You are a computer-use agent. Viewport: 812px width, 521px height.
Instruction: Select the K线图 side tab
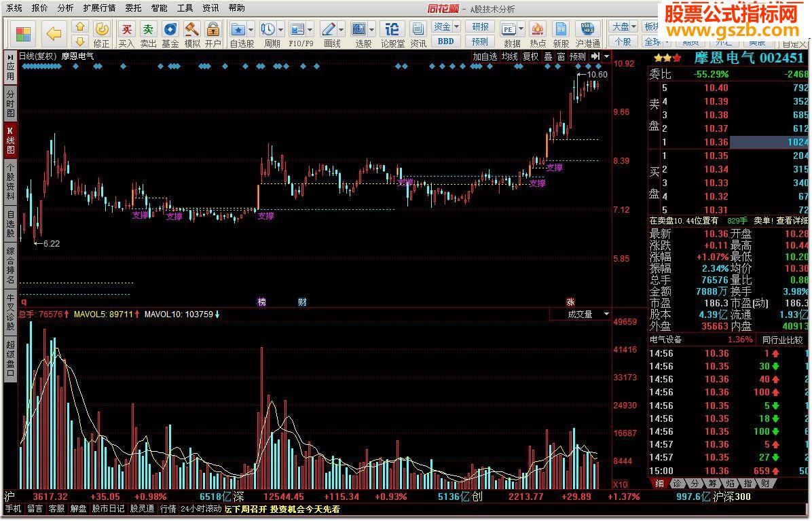click(10, 140)
